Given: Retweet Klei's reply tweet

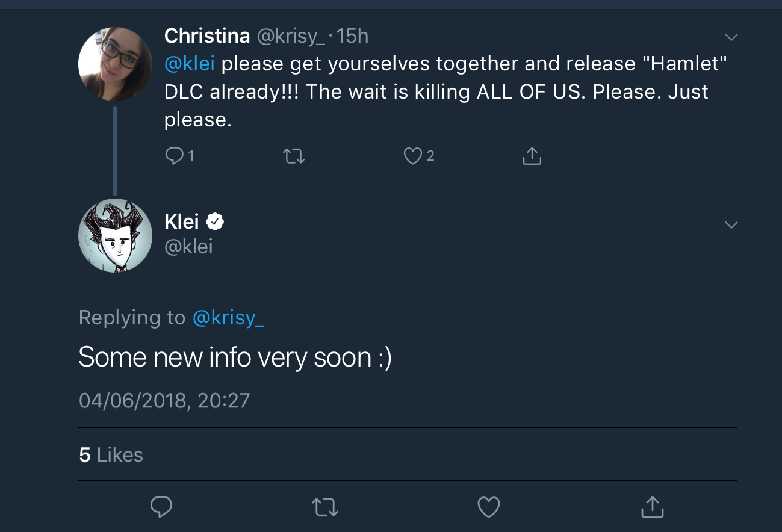Looking at the screenshot, I should click(x=326, y=507).
